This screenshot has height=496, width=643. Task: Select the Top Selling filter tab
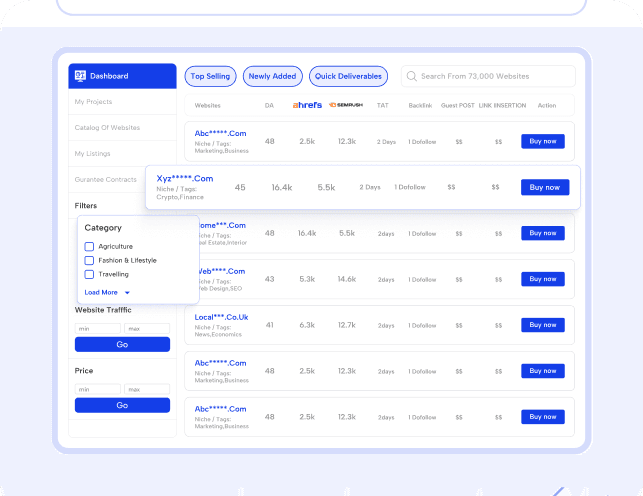click(x=210, y=76)
